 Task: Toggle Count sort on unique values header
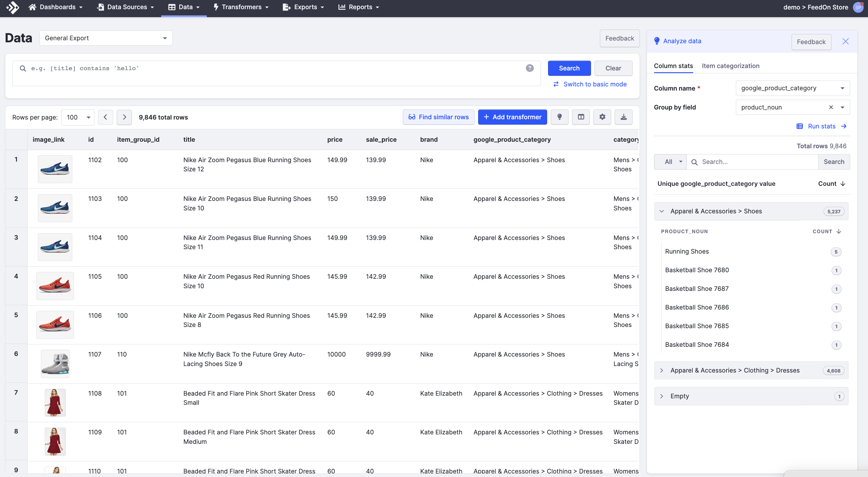click(831, 183)
